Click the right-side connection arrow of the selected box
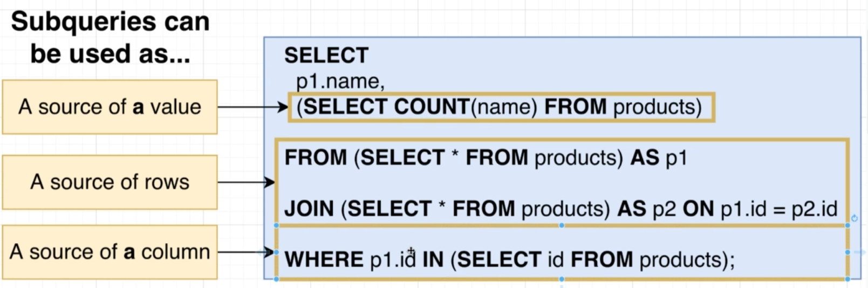868x288 pixels. pyautogui.click(x=862, y=252)
